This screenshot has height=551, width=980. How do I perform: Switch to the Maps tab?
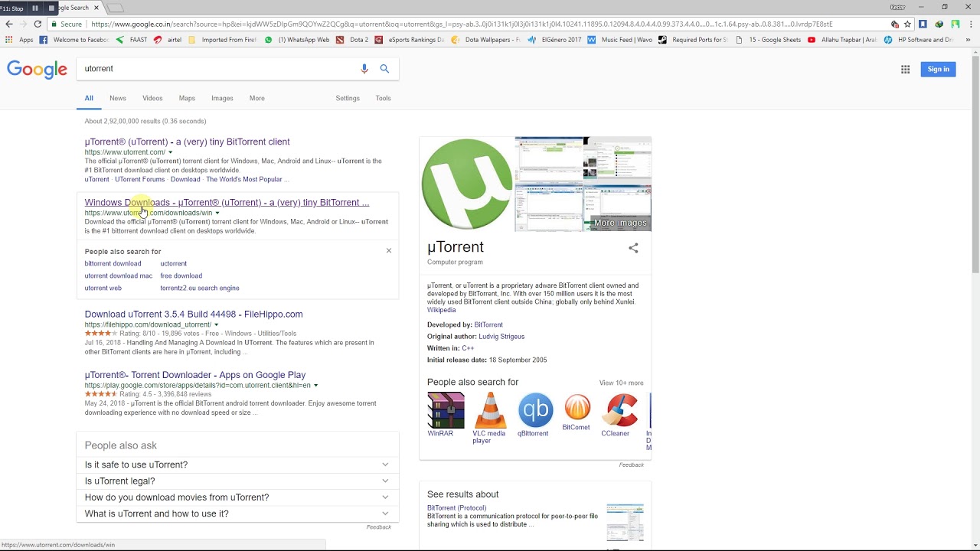click(x=187, y=98)
